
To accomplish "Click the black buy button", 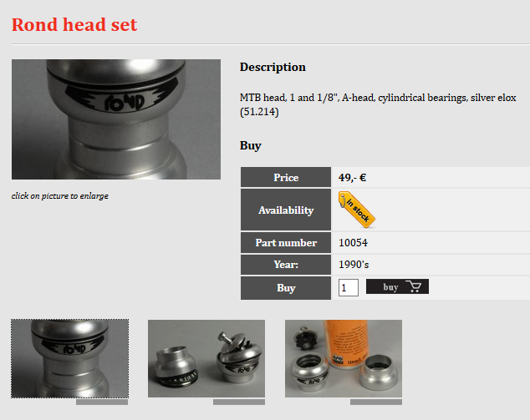I will pyautogui.click(x=397, y=286).
